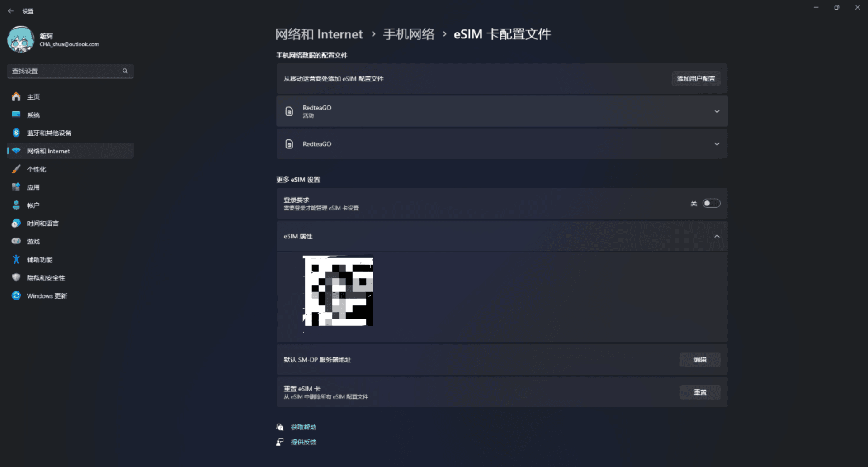
Task: Click the Bluetooth devices icon
Action: point(16,133)
